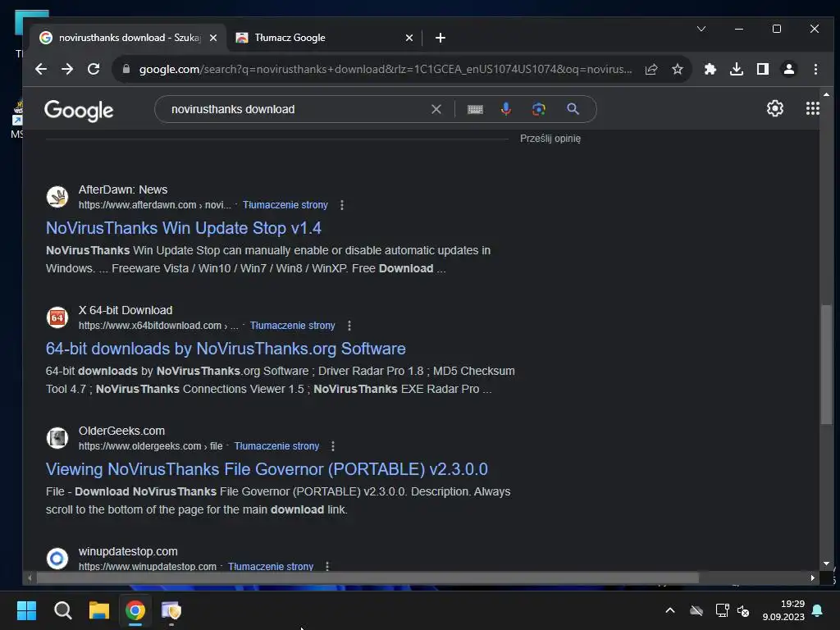The width and height of the screenshot is (840, 630).
Task: Open Google quick settings gear
Action: click(774, 109)
